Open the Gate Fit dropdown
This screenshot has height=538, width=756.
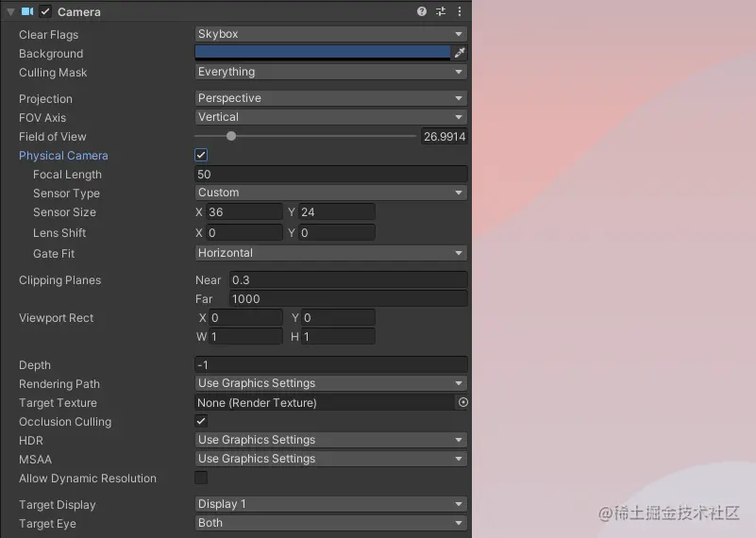(x=330, y=253)
